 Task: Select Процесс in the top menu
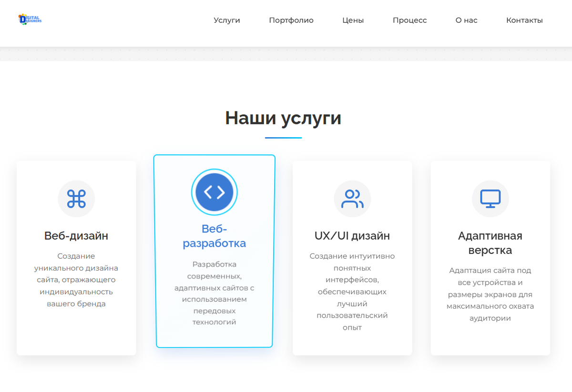click(x=410, y=20)
